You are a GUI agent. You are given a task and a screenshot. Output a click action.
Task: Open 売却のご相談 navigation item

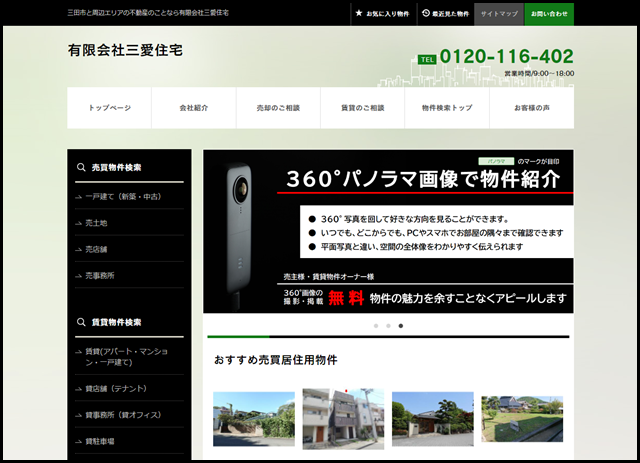click(278, 108)
